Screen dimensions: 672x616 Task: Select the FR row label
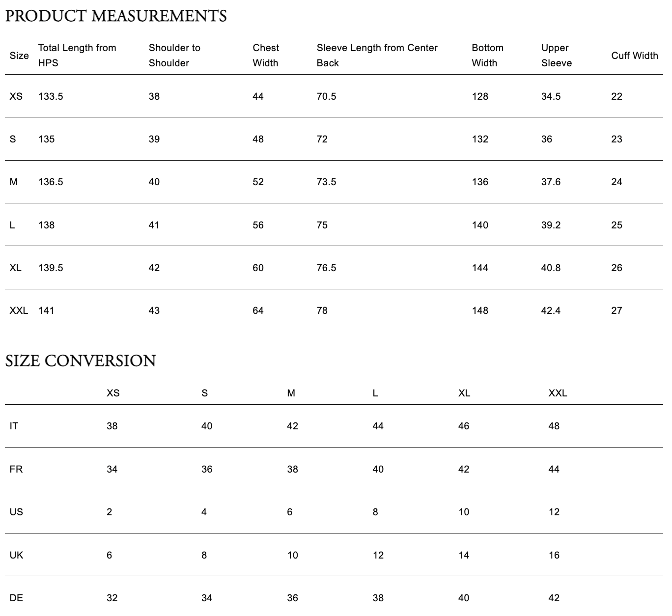(x=16, y=469)
